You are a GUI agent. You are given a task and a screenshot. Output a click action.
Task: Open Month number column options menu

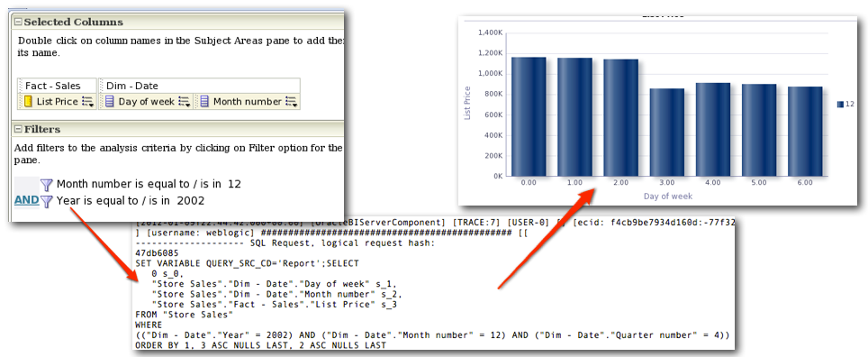(x=291, y=102)
